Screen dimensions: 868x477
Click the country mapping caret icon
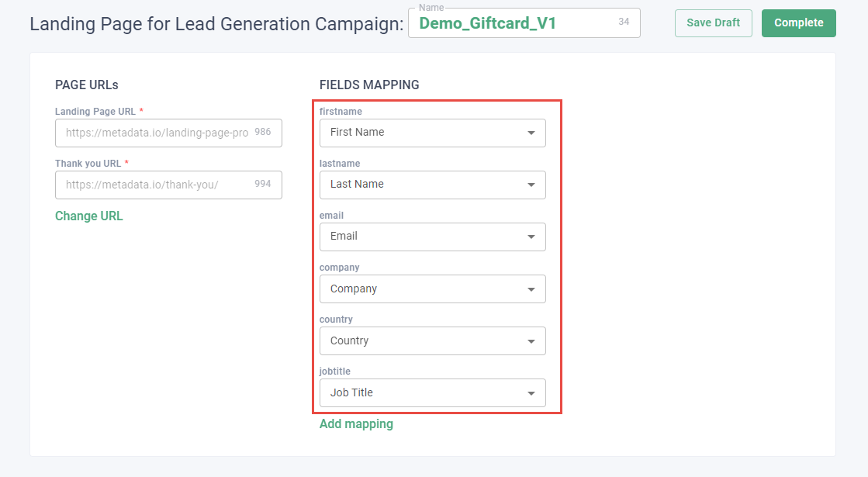pos(531,341)
